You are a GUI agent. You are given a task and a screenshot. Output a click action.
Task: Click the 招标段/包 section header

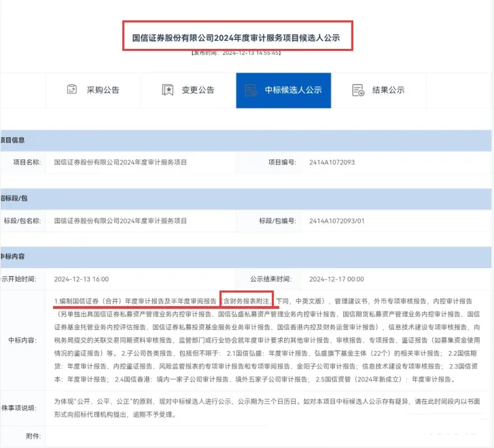coord(246,199)
